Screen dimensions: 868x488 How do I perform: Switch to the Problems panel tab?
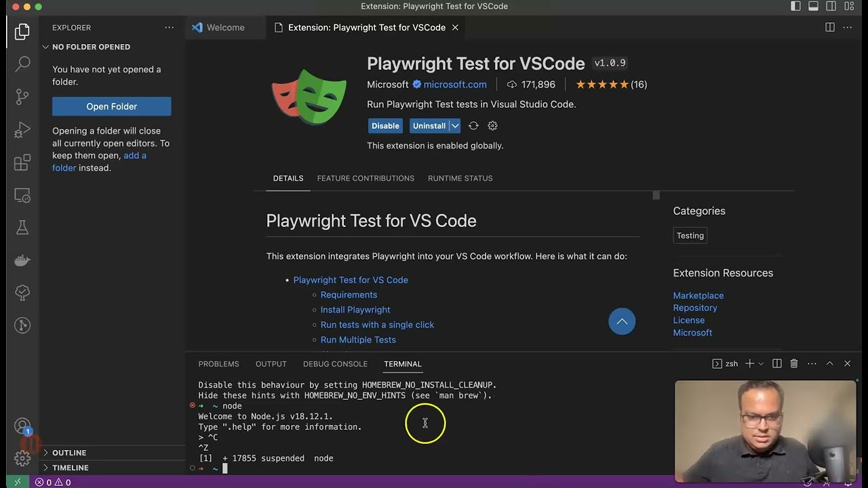tap(218, 364)
